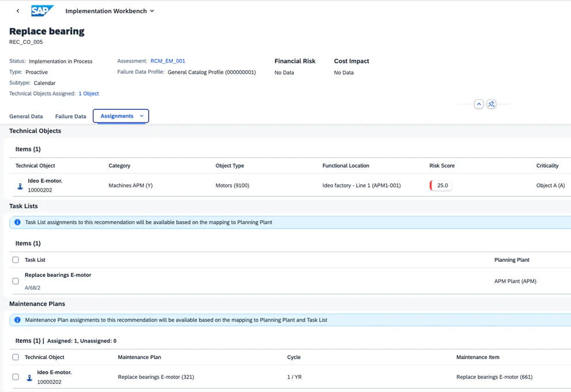This screenshot has height=392, width=571.
Task: Expand the Assignments tab dropdown arrow
Action: [142, 116]
